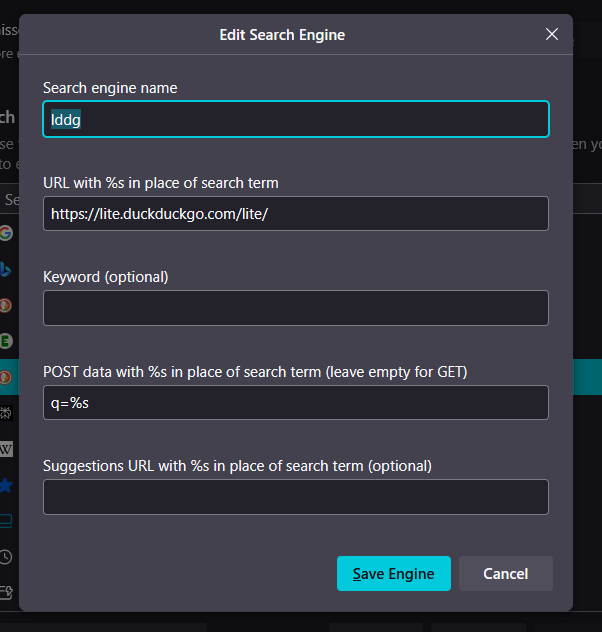Click the Tabs icon below the star
Screen dimensions: 602x632
[7, 521]
